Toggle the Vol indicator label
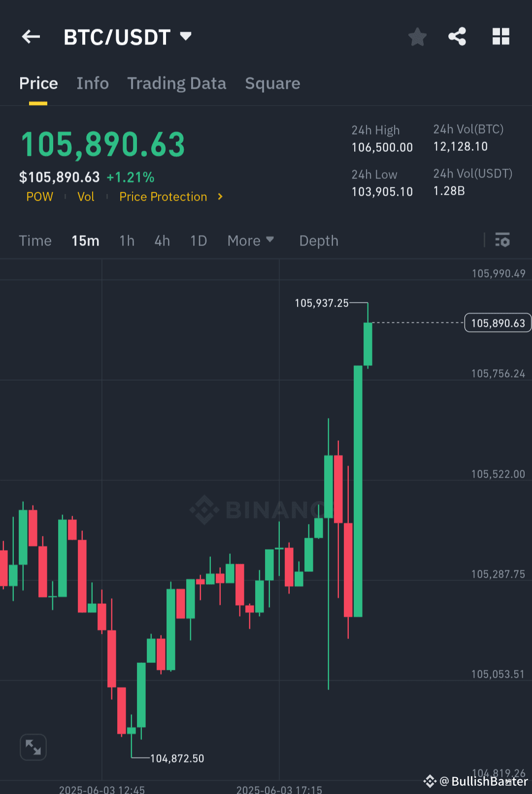The image size is (532, 794). click(x=86, y=197)
